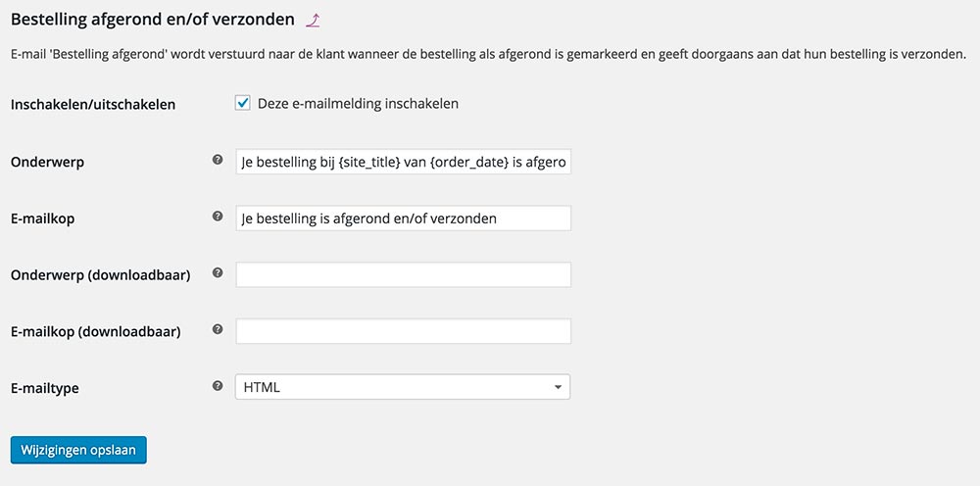Viewport: 980px width, 486px height.
Task: Click the bold E-mailkop field label
Action: [42, 219]
